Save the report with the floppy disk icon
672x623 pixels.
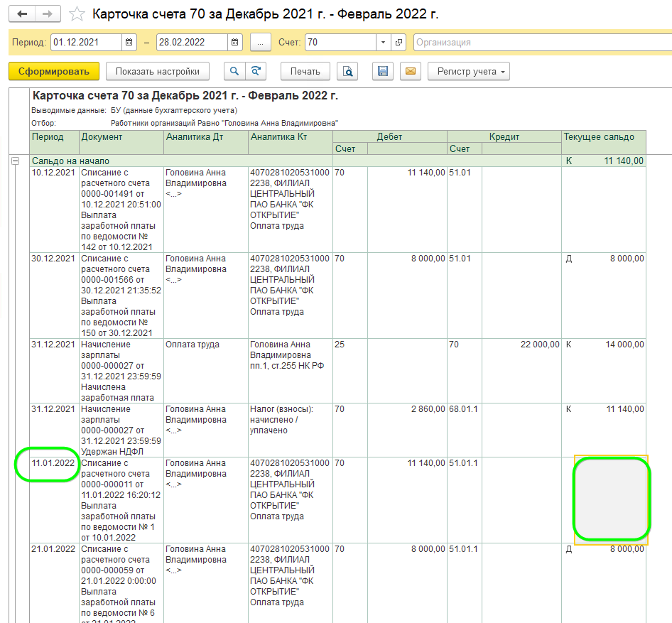coord(383,71)
